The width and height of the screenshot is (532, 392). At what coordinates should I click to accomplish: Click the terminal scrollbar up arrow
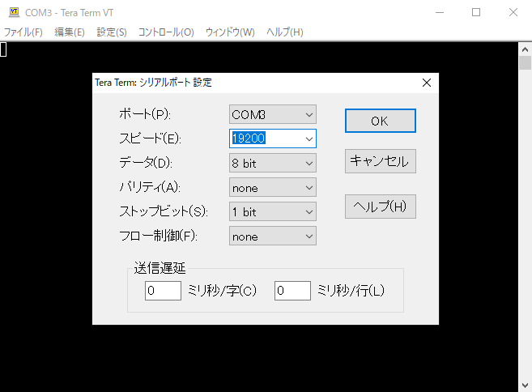tap(525, 49)
